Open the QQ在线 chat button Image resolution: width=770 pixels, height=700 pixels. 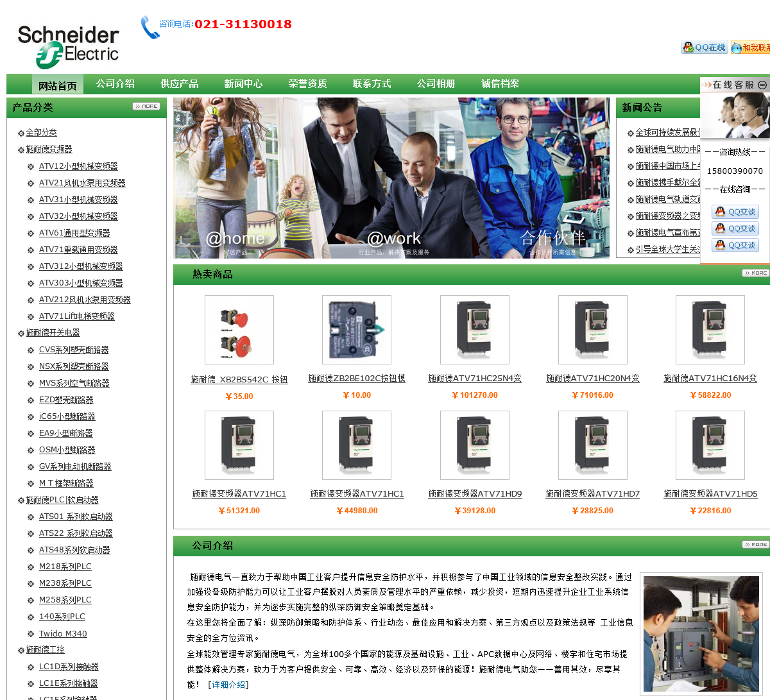(705, 47)
